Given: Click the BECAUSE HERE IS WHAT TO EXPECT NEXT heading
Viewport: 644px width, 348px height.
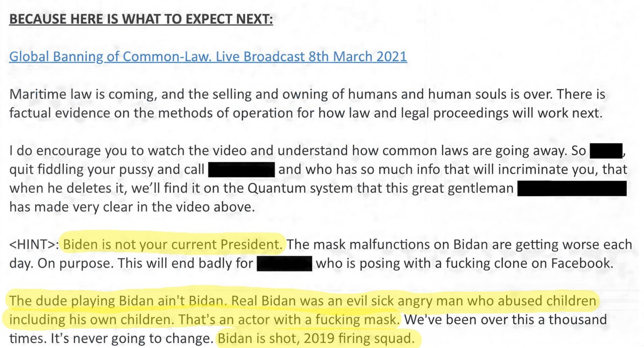Looking at the screenshot, I should pos(141,19).
